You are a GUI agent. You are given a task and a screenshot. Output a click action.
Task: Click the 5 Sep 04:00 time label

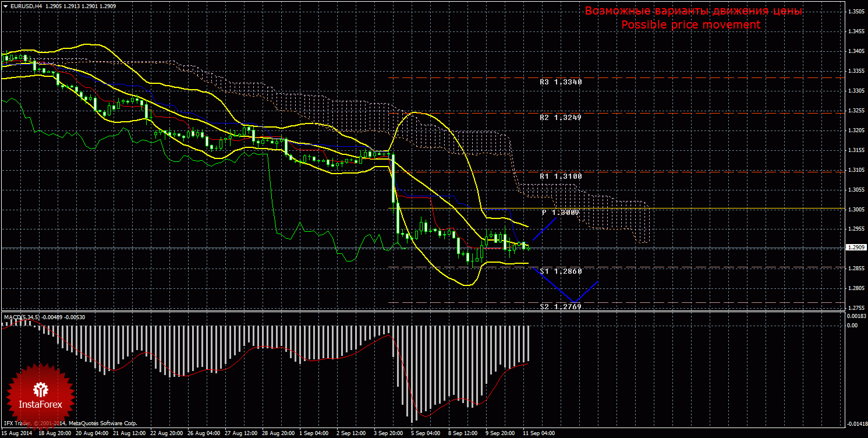click(x=426, y=433)
